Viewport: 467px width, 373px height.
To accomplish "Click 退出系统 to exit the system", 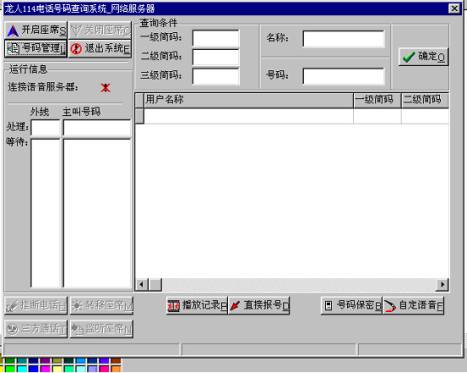I will pyautogui.click(x=100, y=49).
